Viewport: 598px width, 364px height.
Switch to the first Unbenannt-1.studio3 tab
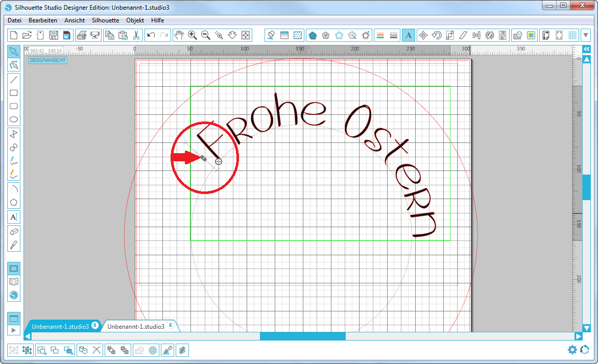tap(60, 326)
